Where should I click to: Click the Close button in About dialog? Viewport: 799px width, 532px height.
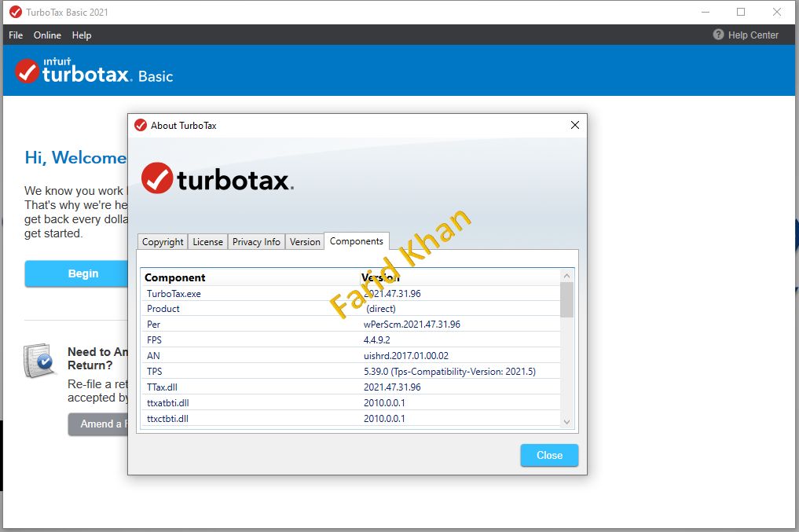(549, 455)
